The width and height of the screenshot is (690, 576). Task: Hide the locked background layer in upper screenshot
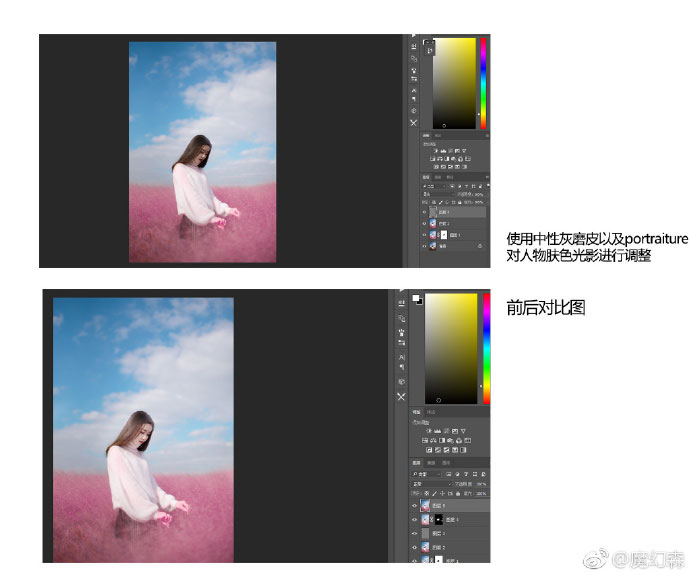424,246
